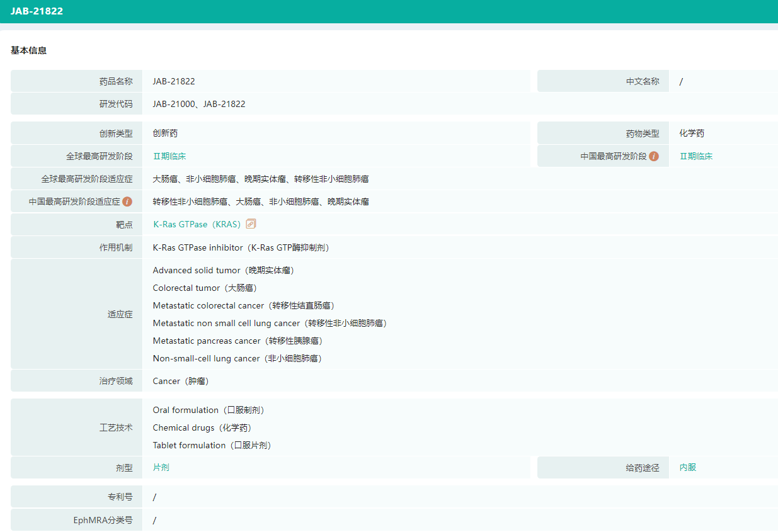
Task: Select the 药品名称 value JAB-21822
Action: tap(174, 81)
